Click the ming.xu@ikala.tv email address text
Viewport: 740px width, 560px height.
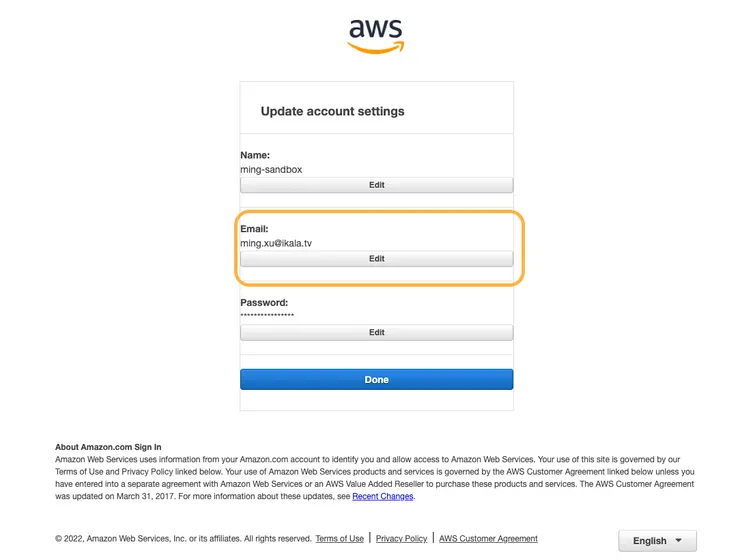283,243
